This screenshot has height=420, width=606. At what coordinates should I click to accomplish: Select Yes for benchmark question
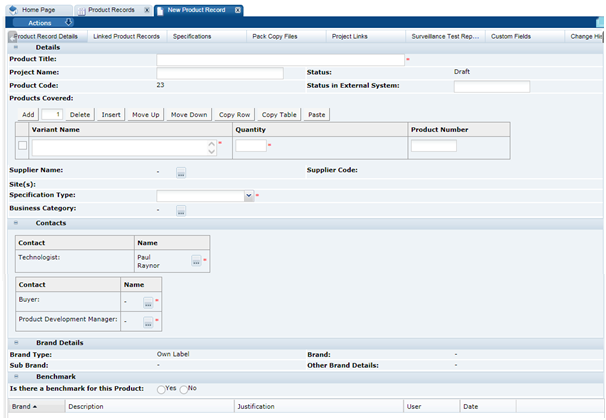(161, 389)
